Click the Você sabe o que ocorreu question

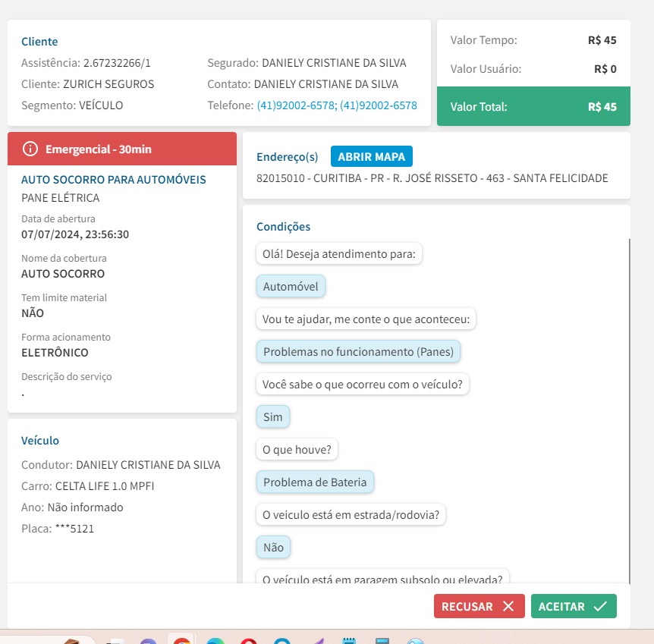pos(363,384)
